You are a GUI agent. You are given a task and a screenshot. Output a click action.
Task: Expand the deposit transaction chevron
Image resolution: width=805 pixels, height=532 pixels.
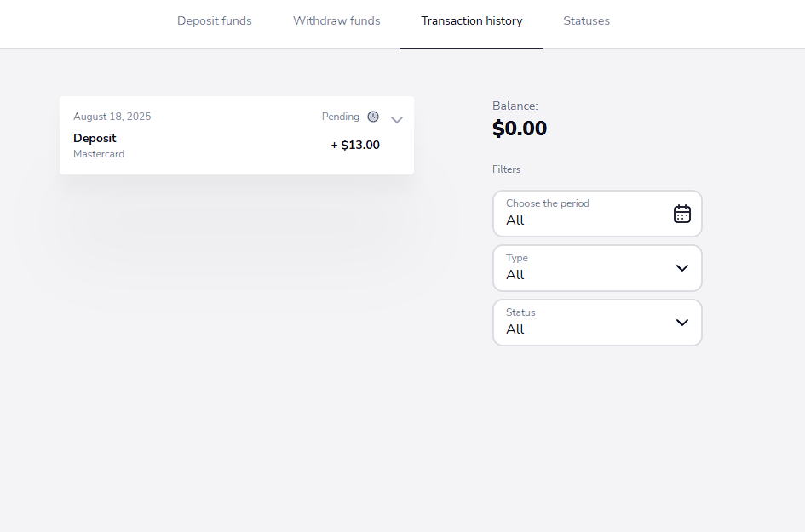click(x=397, y=120)
